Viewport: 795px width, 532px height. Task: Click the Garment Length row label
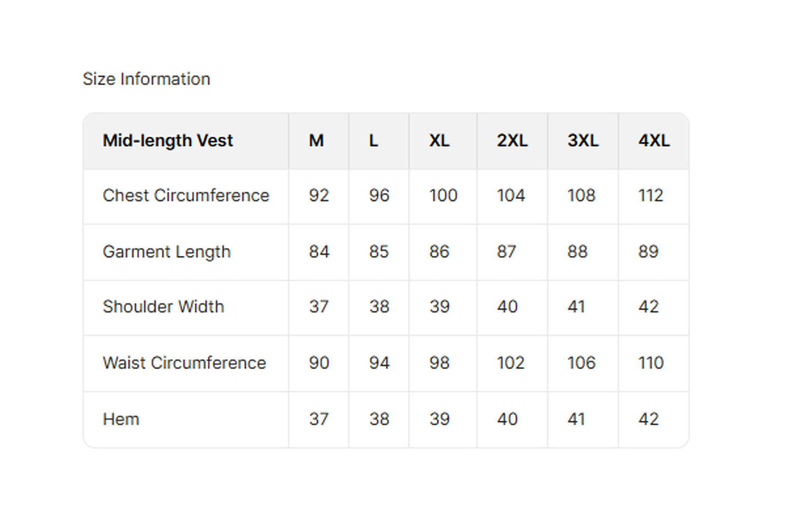167,252
